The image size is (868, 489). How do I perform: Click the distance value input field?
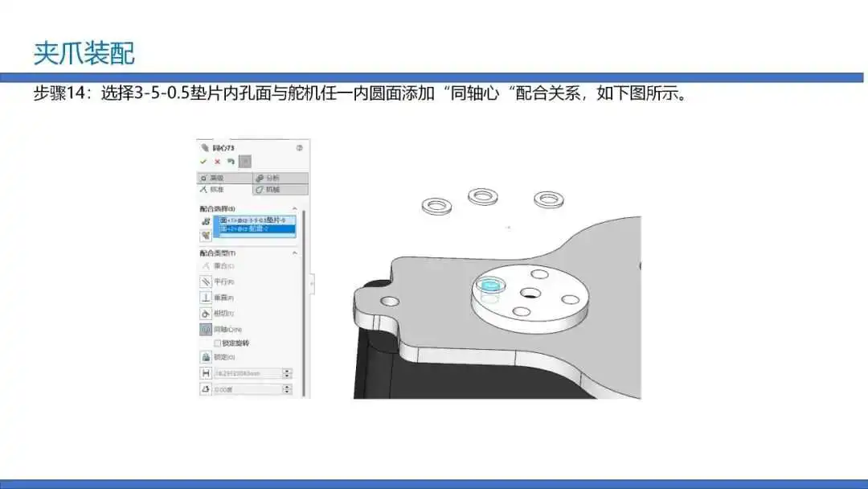248,374
